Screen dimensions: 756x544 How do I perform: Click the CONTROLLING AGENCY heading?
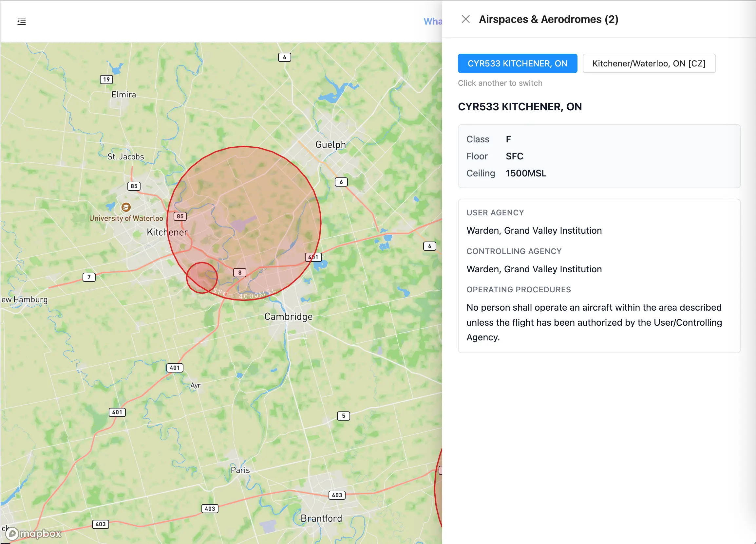click(514, 251)
